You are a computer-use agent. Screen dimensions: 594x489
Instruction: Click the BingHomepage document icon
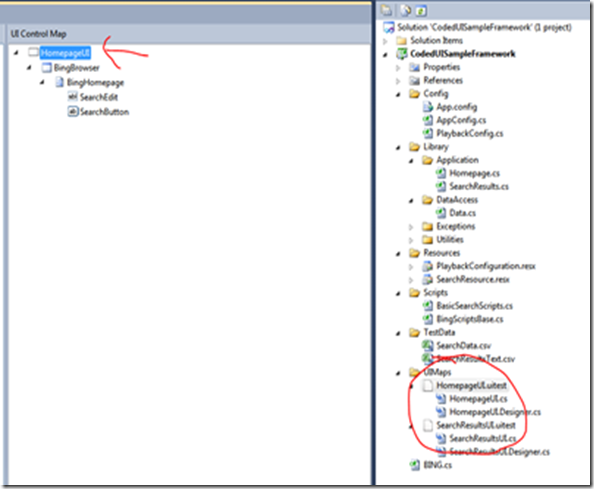pyautogui.click(x=59, y=82)
